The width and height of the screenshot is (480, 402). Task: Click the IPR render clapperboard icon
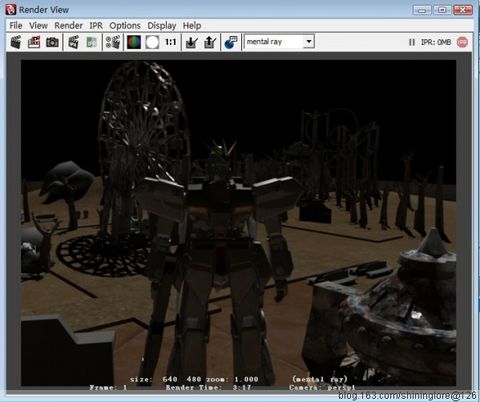[x=73, y=42]
